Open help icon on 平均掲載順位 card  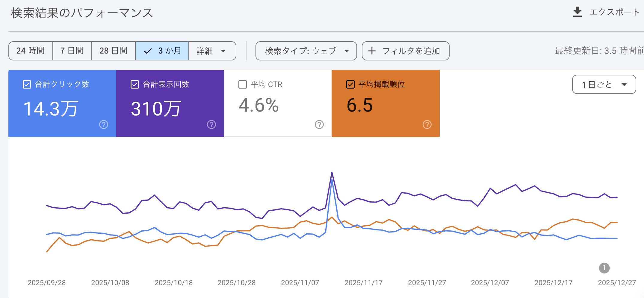[427, 124]
